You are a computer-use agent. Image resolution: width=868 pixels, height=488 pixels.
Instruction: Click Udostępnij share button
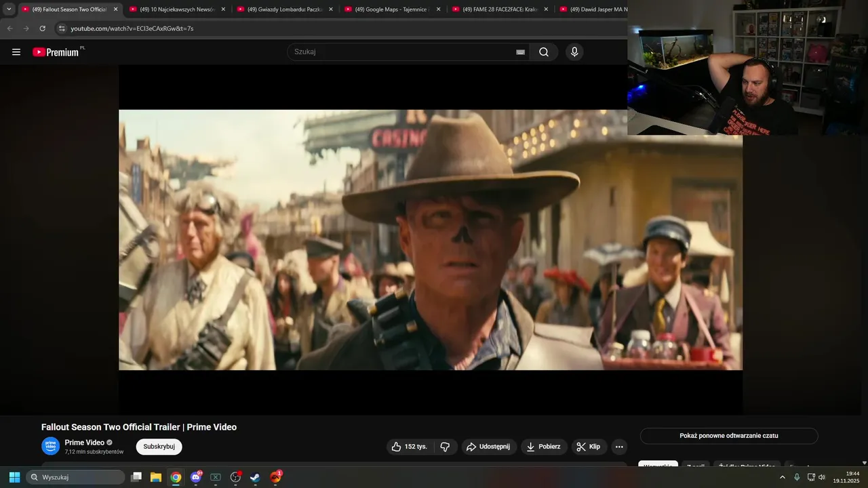(x=489, y=447)
